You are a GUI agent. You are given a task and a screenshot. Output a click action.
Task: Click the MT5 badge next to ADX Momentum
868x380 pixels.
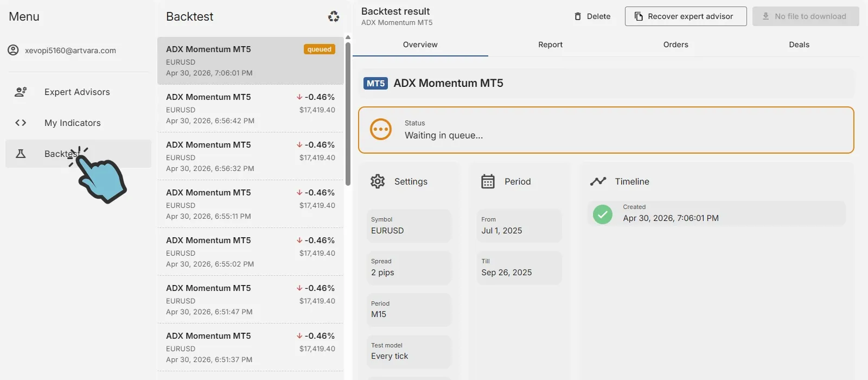375,83
